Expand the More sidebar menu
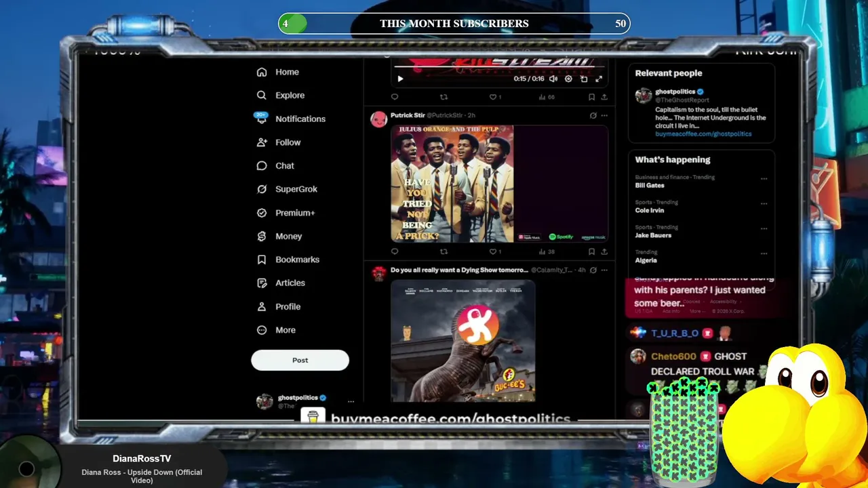The height and width of the screenshot is (488, 868). pos(276,330)
